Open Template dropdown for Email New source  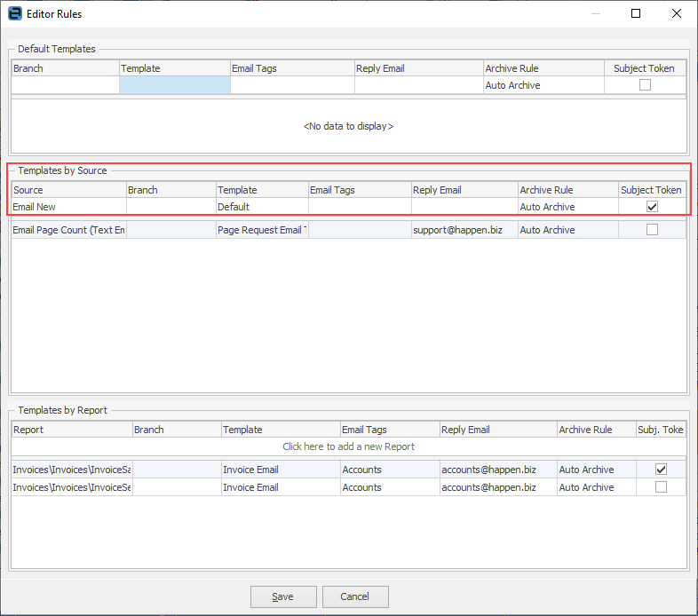261,207
